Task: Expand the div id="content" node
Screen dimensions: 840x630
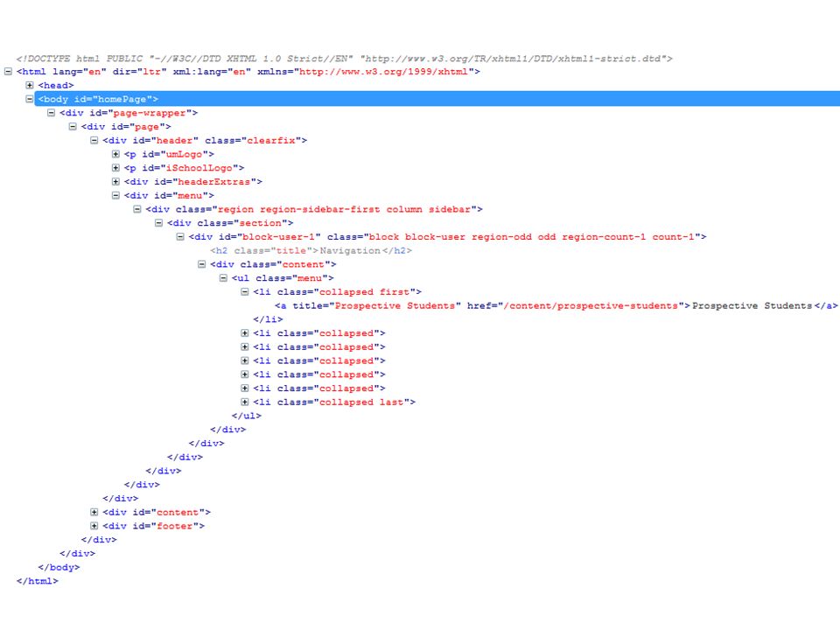Action: click(x=94, y=512)
